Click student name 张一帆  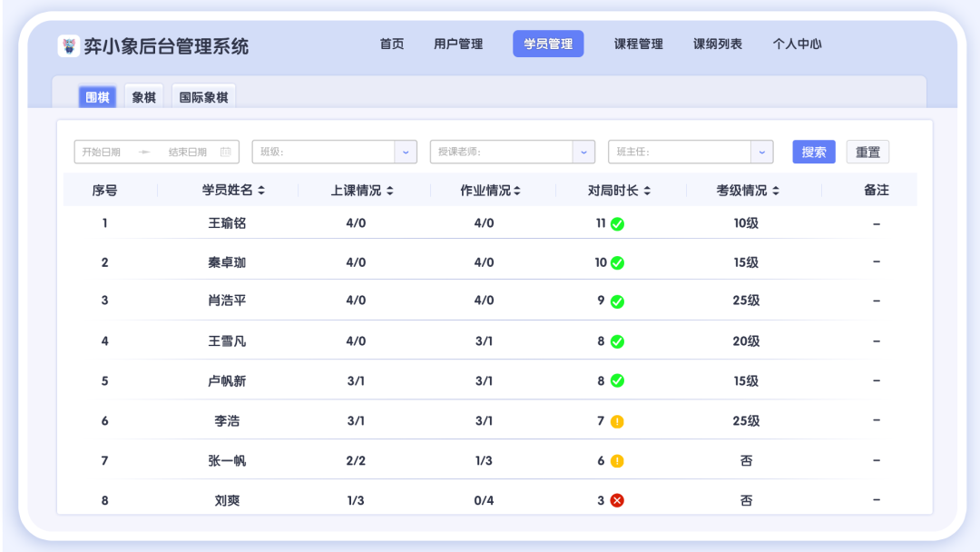coord(227,460)
